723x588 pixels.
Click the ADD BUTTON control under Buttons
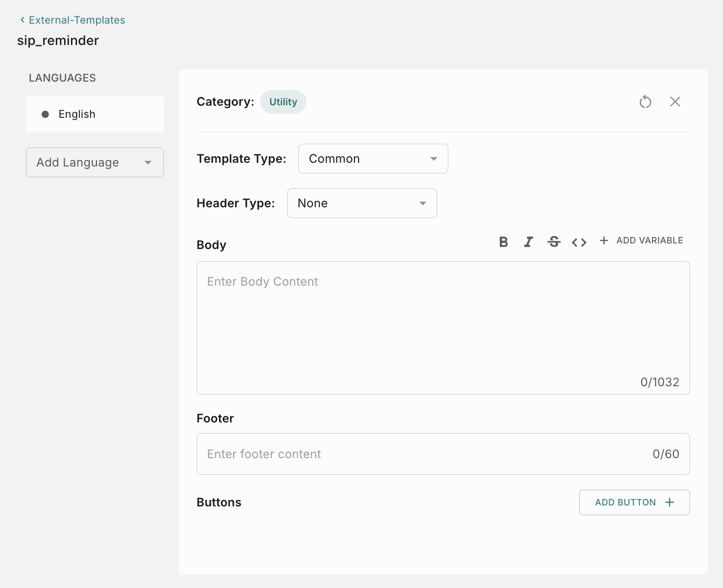click(634, 502)
